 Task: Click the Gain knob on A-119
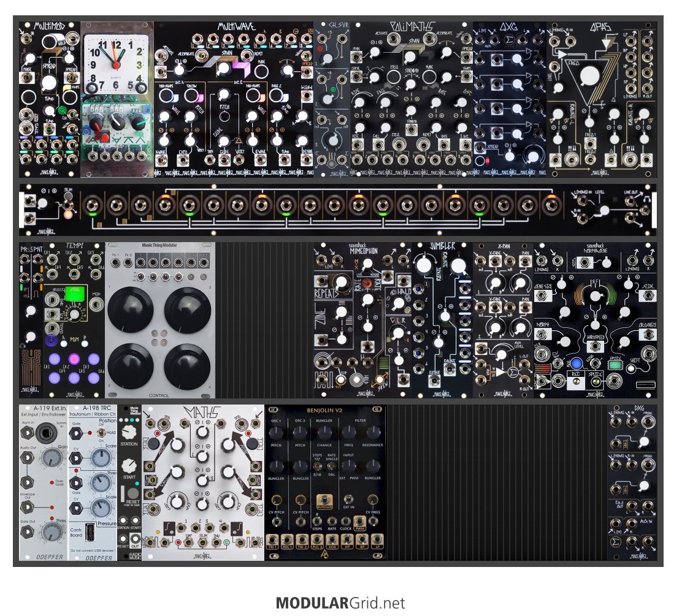pos(52,458)
